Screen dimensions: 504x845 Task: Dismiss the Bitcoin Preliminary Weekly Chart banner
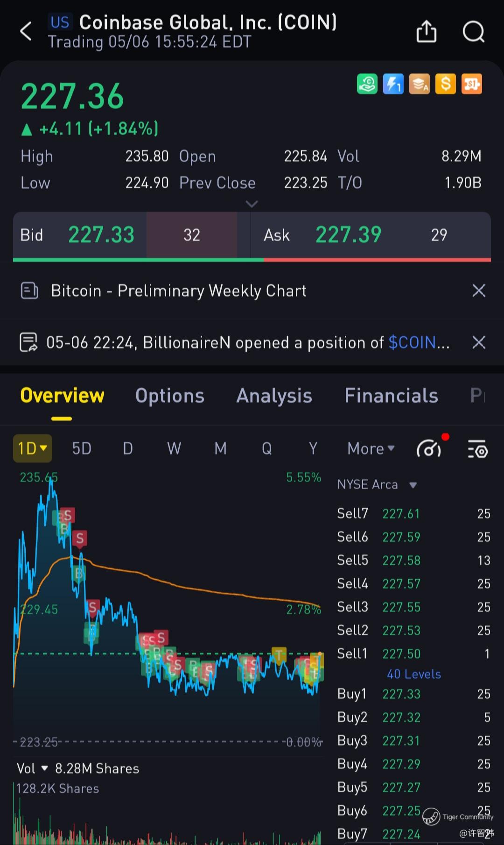click(x=479, y=291)
